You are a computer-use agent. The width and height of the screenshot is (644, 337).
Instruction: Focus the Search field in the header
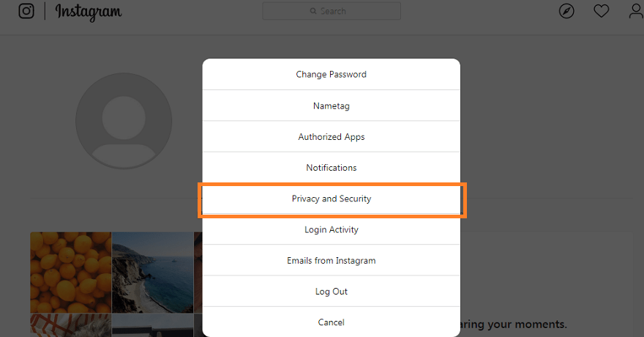[332, 11]
